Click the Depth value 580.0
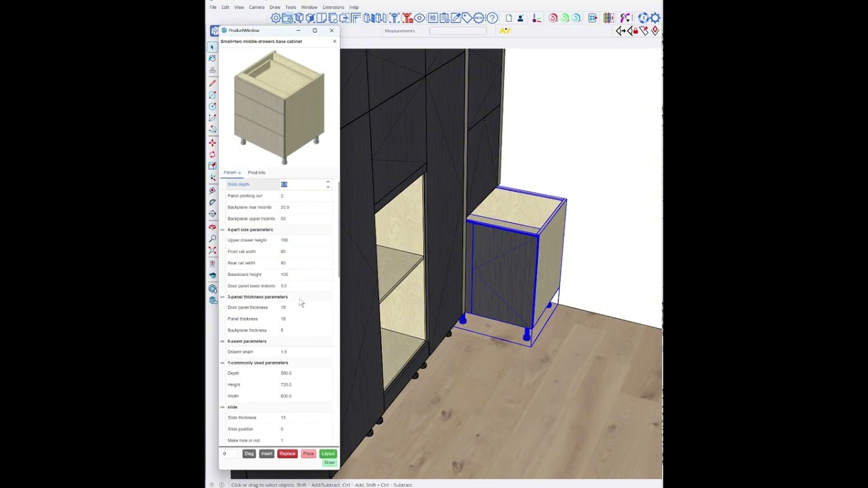The height and width of the screenshot is (488, 868). [286, 373]
